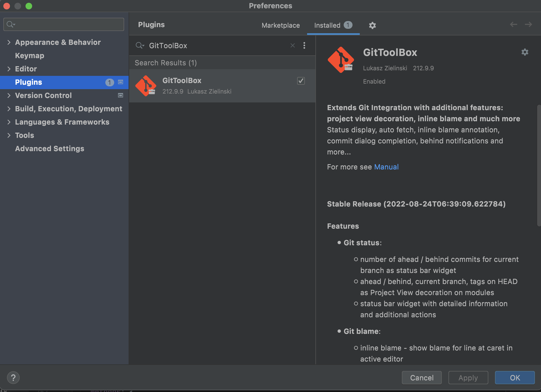Expand Languages & Frameworks group

click(x=9, y=122)
